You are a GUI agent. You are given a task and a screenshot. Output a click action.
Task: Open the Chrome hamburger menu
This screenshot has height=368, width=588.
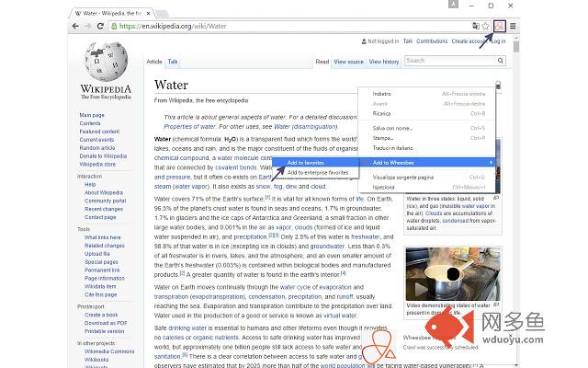(x=514, y=27)
